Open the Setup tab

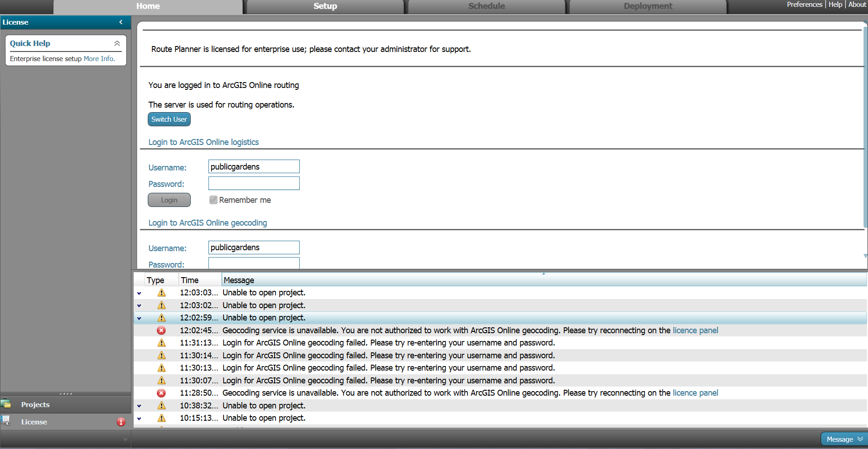pos(325,6)
